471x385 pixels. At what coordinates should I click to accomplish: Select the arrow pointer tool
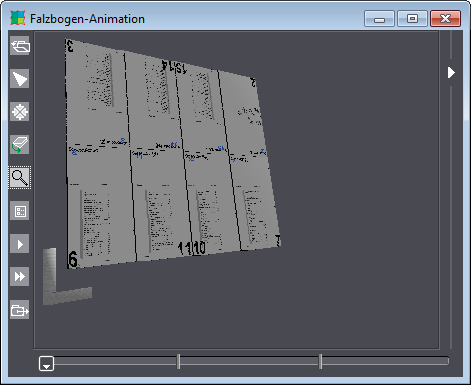(20, 79)
